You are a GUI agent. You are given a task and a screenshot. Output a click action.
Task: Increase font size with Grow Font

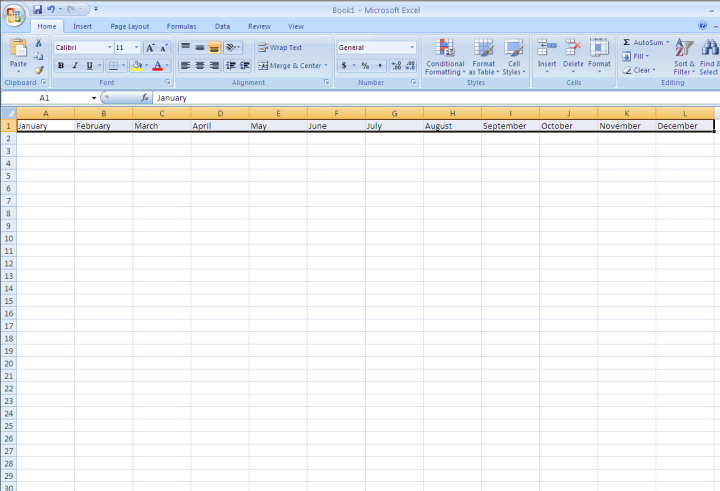click(150, 48)
